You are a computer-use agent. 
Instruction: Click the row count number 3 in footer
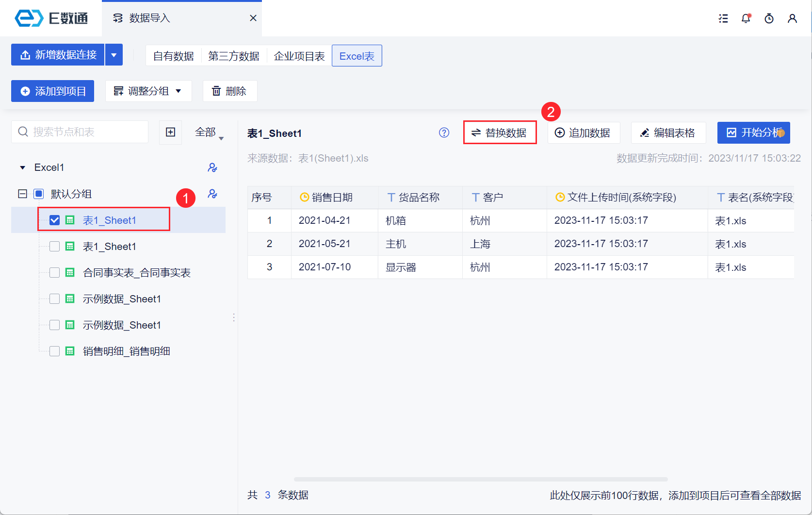(x=268, y=495)
